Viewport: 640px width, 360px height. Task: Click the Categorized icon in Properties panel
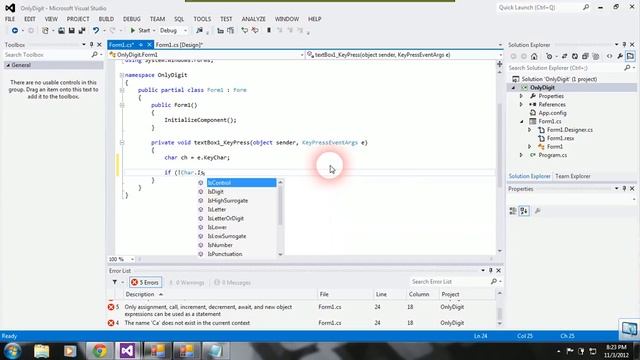[x=513, y=211]
